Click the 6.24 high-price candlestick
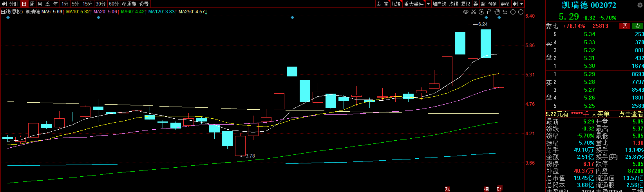The height and width of the screenshot is (192, 644). coord(473,42)
